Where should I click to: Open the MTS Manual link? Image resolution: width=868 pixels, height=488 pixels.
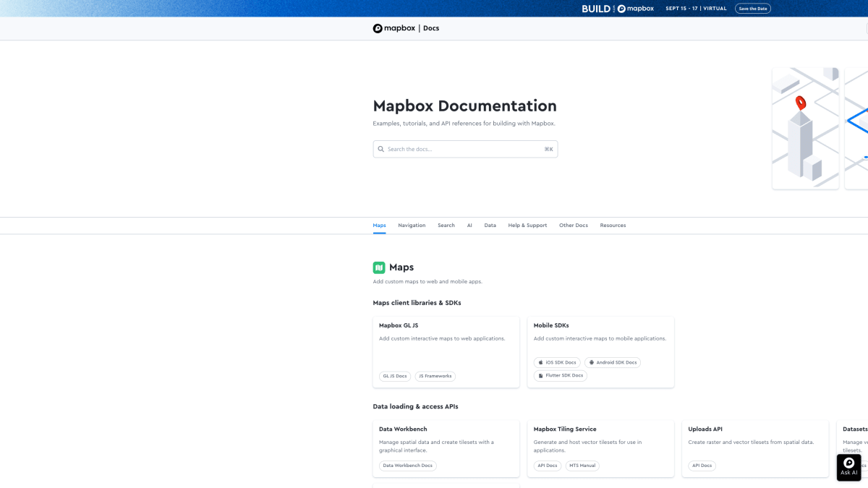click(582, 466)
